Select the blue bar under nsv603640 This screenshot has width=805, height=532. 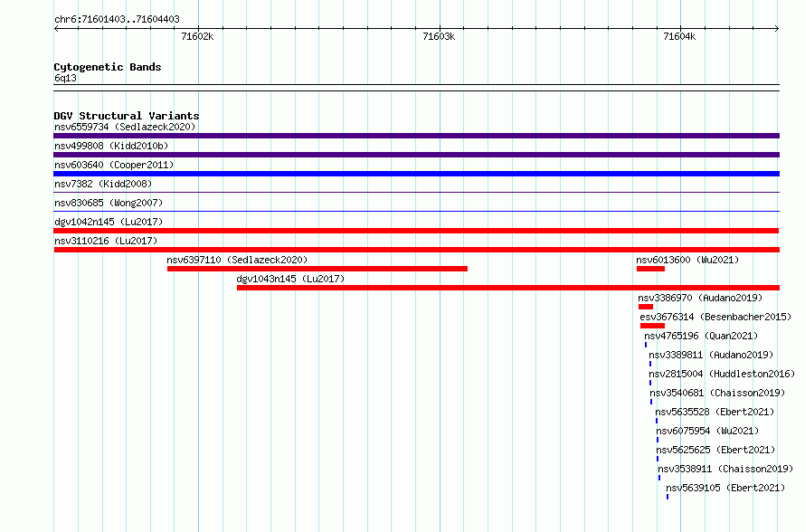pos(416,174)
